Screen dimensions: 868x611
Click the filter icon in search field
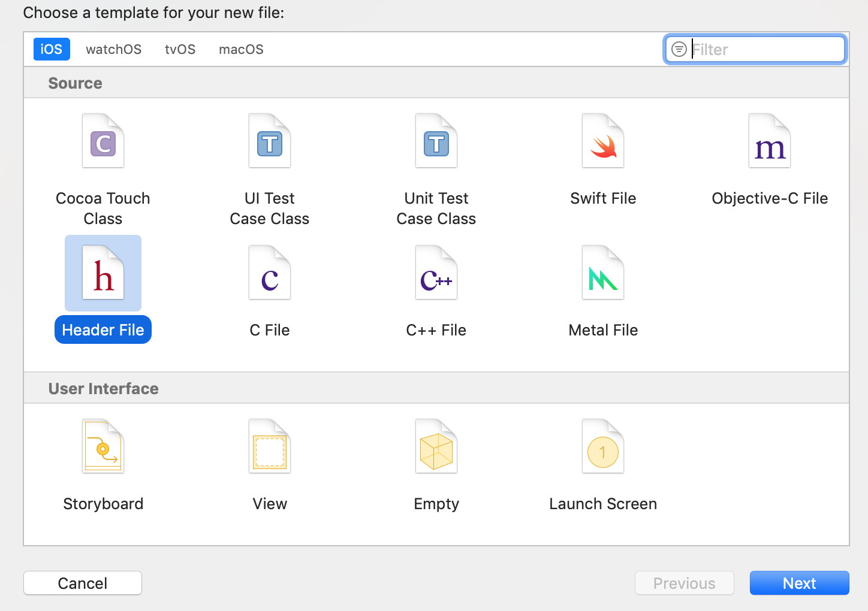point(679,49)
